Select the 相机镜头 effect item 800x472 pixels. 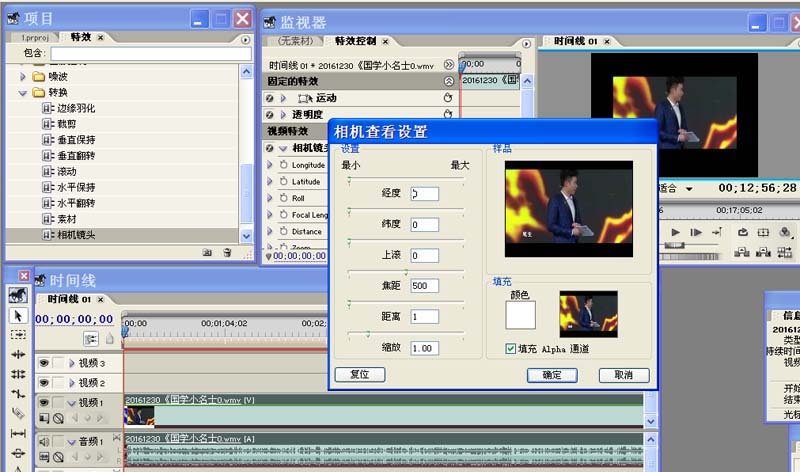click(122, 235)
